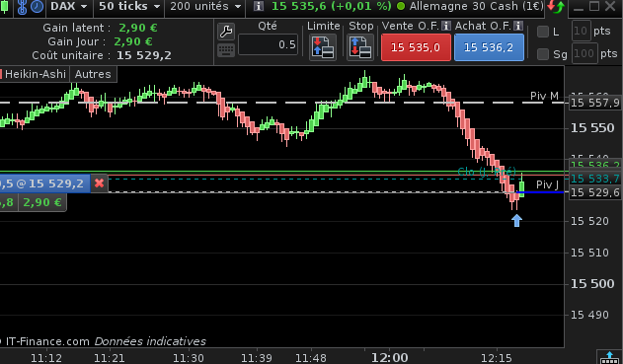Click the red and green swap arrows icon
Viewport: 623px width, 364px height.
[x=556, y=7]
